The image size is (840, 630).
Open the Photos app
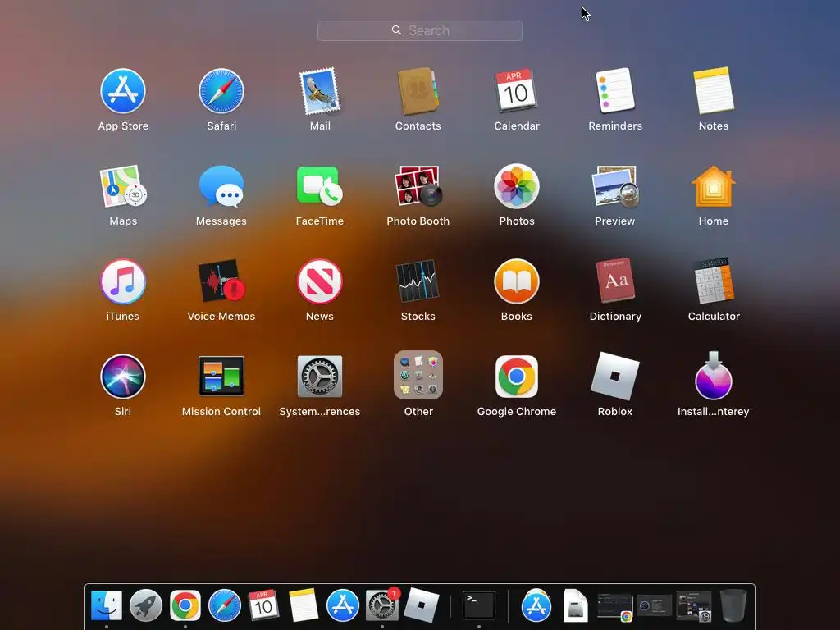coord(517,186)
